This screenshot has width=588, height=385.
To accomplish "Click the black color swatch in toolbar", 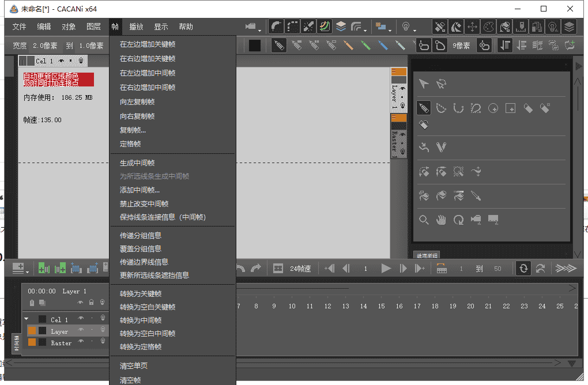I will 254,45.
